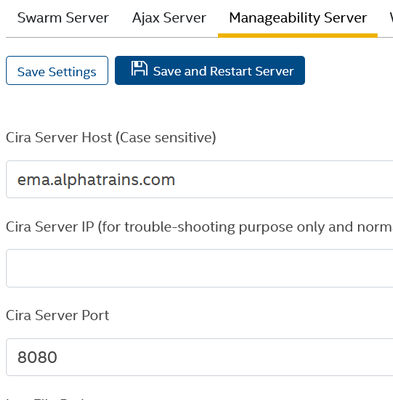
Task: Click the floppy disk save icon
Action: coord(139,68)
